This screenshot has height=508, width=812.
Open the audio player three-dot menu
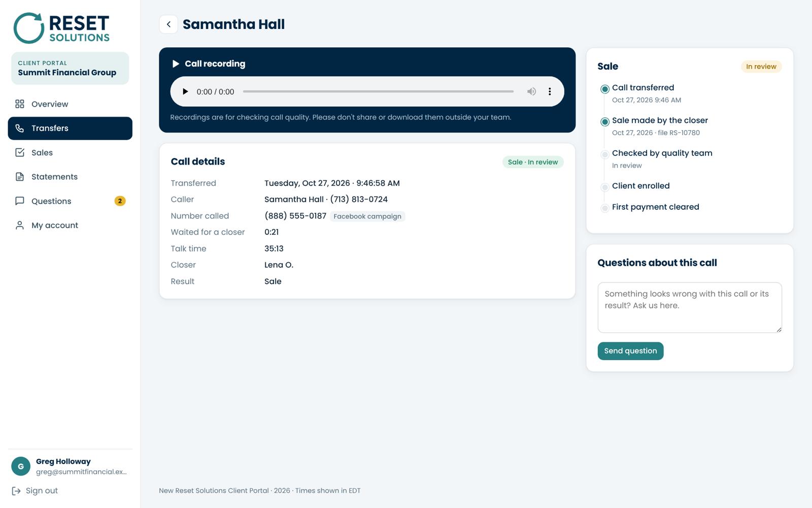(x=550, y=91)
